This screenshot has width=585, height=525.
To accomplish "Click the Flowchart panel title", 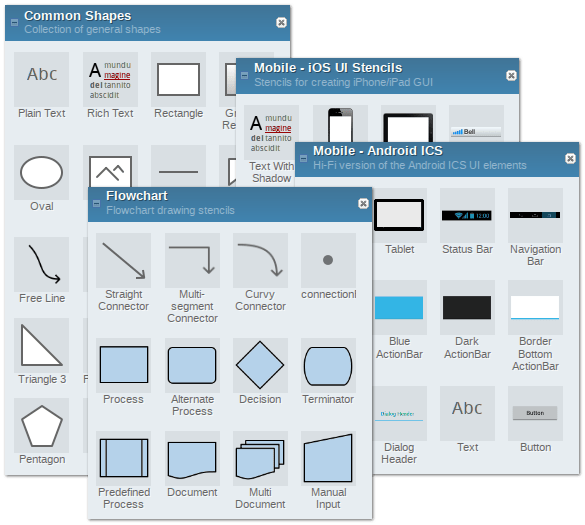I will [x=137, y=196].
